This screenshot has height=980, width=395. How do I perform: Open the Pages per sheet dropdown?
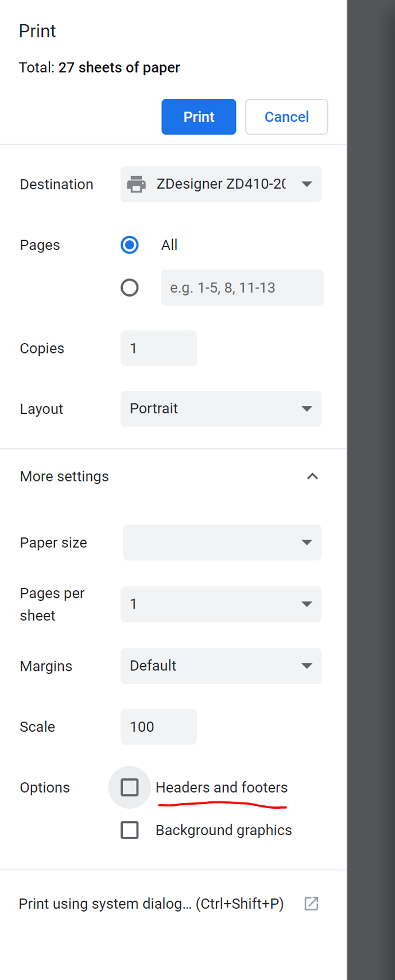221,604
